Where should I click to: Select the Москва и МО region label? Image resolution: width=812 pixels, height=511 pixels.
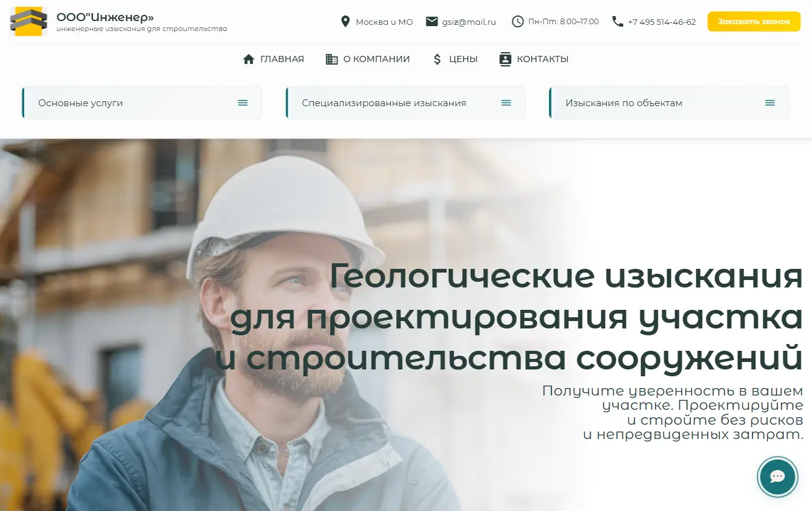[x=384, y=21]
